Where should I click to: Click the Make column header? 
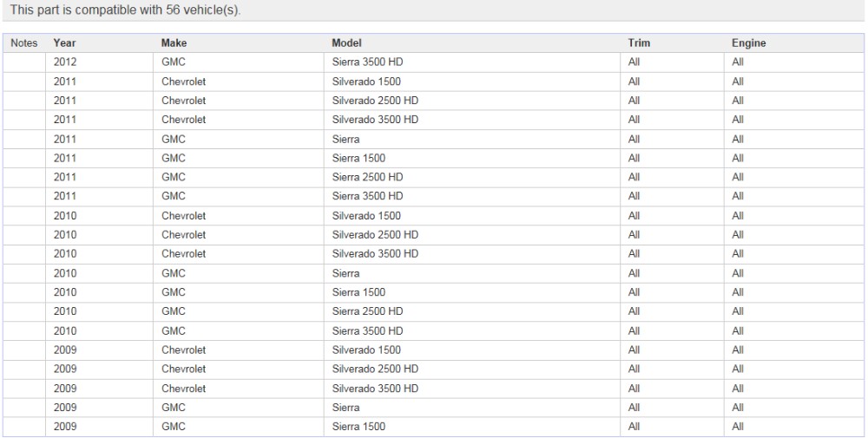point(174,42)
